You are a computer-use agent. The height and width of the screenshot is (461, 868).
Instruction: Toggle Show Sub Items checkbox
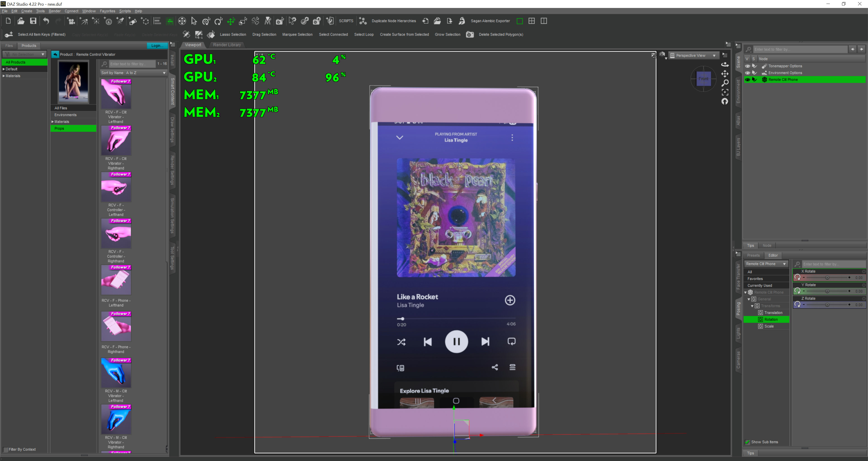coord(747,442)
